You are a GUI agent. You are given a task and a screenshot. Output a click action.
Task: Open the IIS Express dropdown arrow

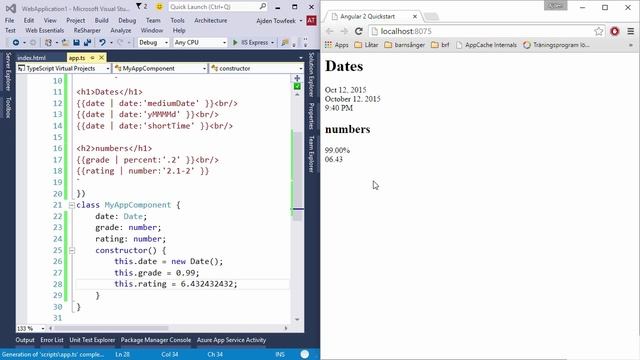click(x=272, y=42)
